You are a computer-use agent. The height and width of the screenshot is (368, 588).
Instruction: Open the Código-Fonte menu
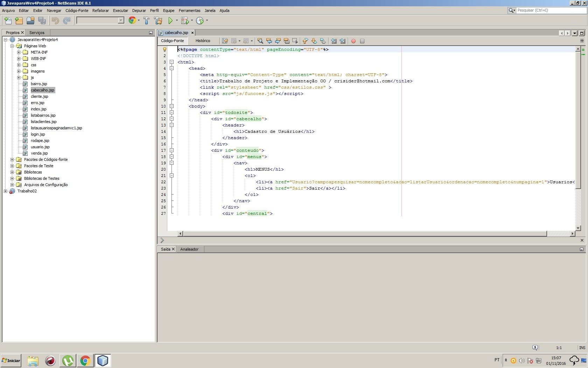(77, 11)
